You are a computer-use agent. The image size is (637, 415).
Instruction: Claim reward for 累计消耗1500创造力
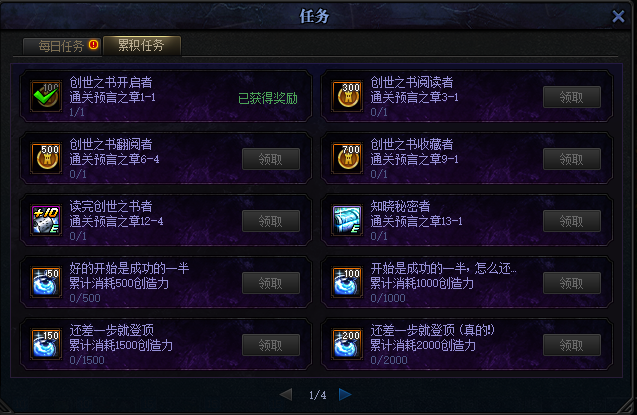[271, 345]
